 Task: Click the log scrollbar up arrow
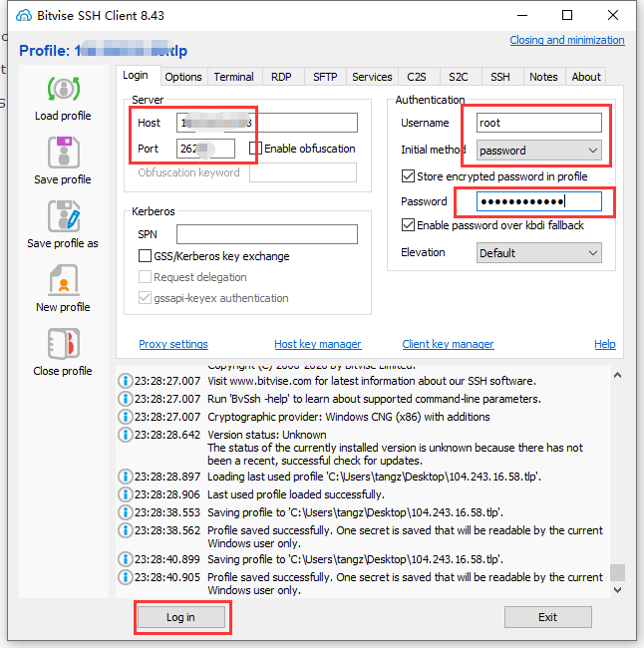pyautogui.click(x=617, y=375)
